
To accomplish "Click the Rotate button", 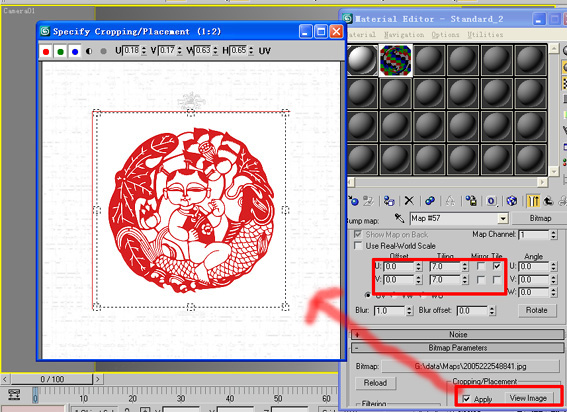I will point(536,310).
